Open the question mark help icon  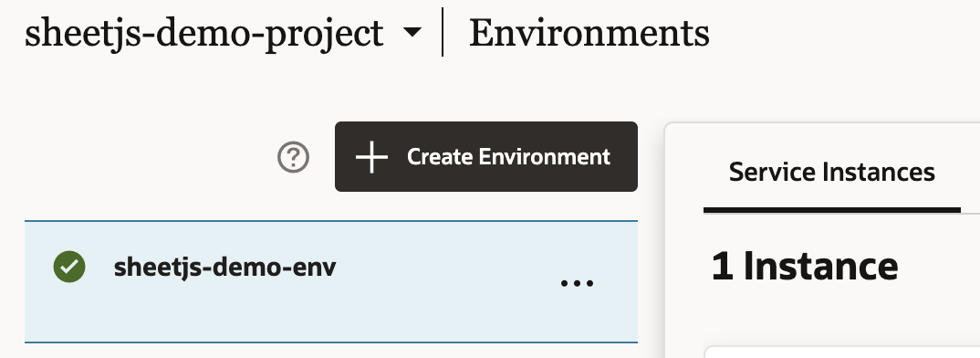click(x=293, y=157)
